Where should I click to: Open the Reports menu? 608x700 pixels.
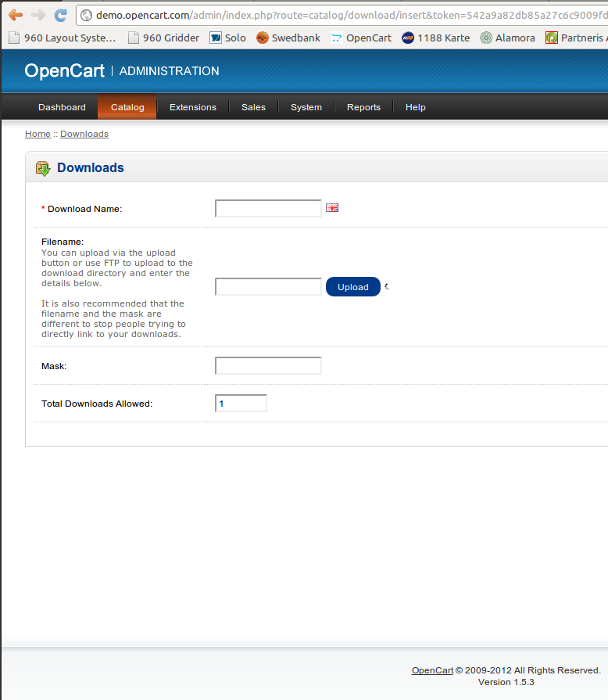click(363, 107)
